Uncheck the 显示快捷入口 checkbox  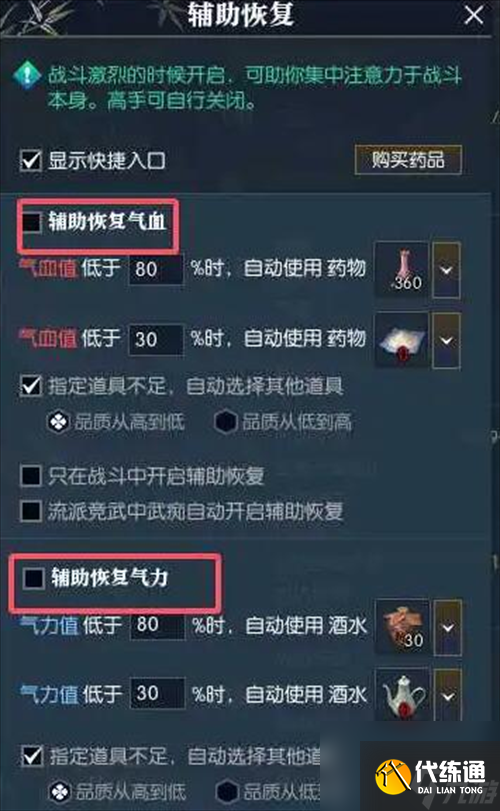pos(31,160)
